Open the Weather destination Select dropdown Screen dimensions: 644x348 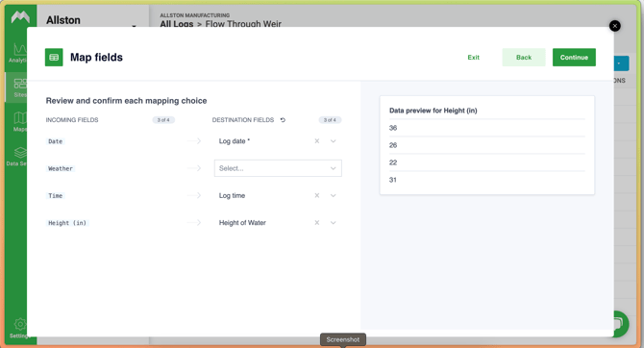tap(278, 168)
